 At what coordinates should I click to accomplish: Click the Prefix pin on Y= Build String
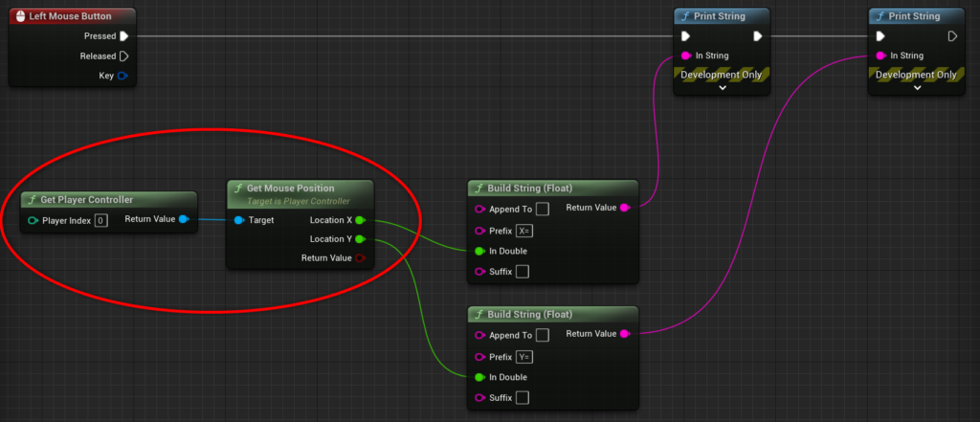point(480,357)
